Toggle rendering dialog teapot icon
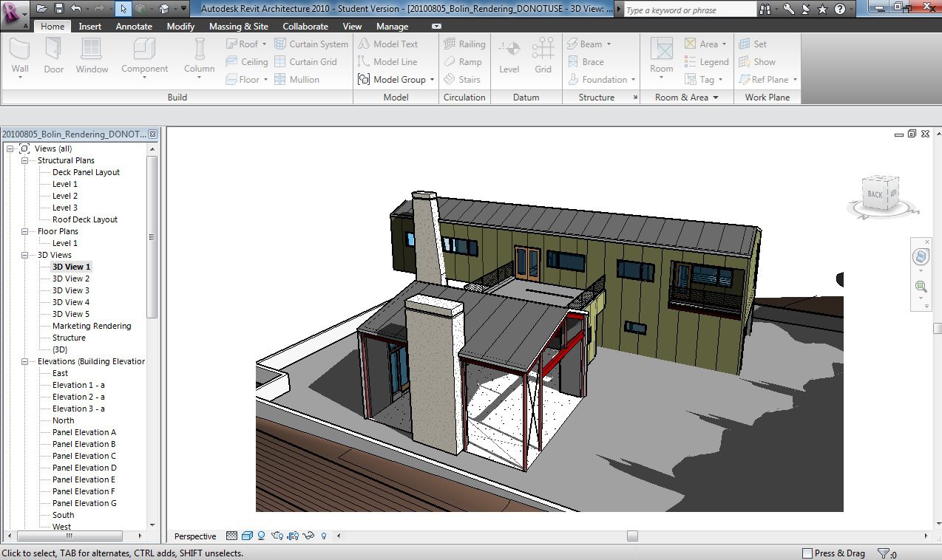The image size is (942, 560). tap(278, 536)
